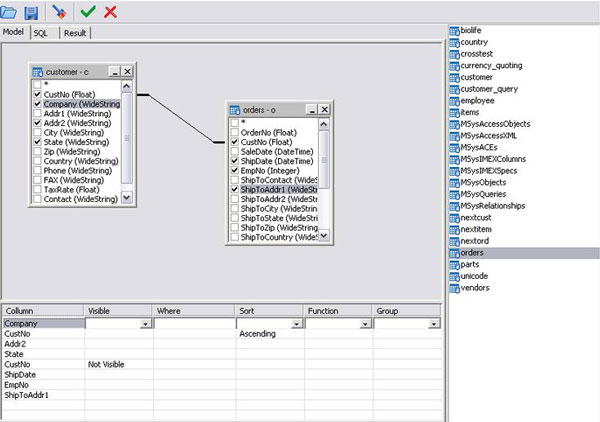
Task: Click the red X cancel icon
Action: click(110, 12)
